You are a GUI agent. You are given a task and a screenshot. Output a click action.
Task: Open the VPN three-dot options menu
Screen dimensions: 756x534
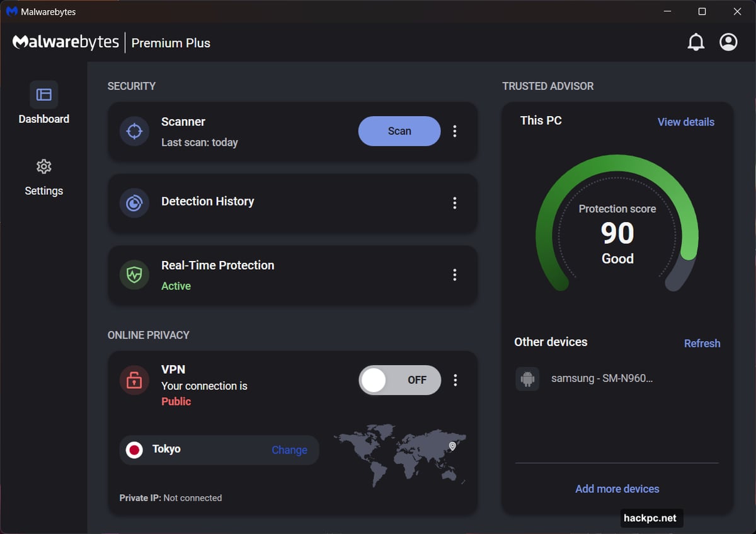[x=455, y=380]
